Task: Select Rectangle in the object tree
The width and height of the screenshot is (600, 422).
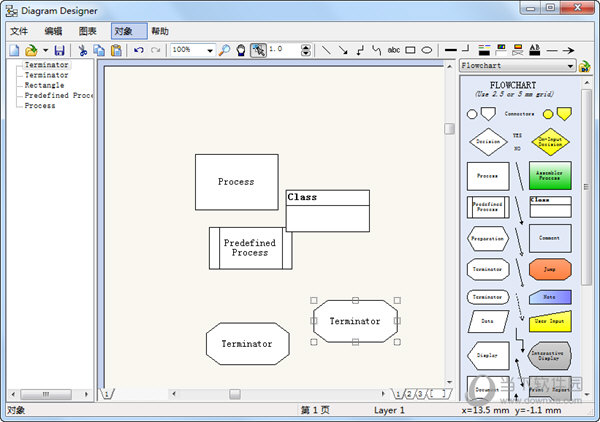Action: (x=44, y=85)
